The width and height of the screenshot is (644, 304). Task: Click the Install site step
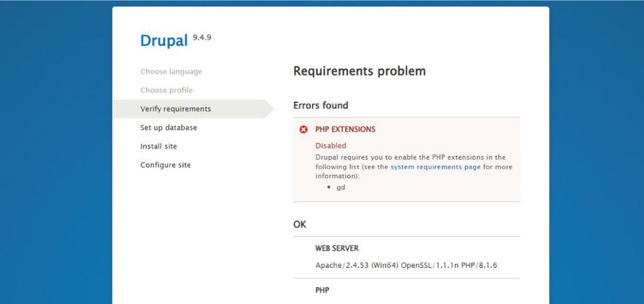[x=158, y=146]
